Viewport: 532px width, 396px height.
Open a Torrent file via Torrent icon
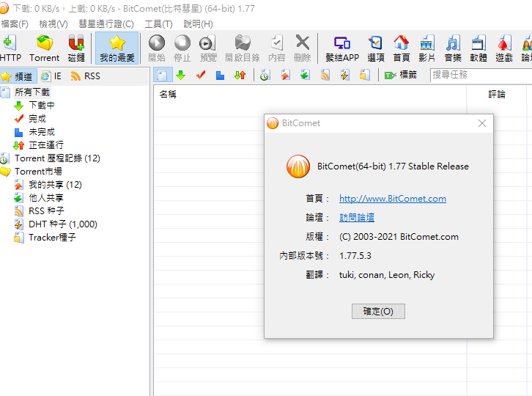click(45, 48)
